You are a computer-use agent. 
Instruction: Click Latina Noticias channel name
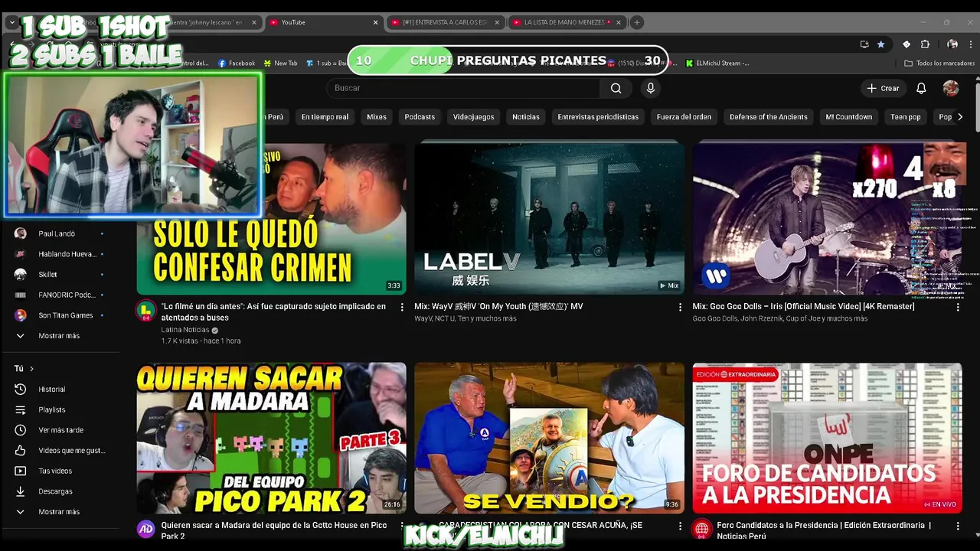click(x=185, y=330)
